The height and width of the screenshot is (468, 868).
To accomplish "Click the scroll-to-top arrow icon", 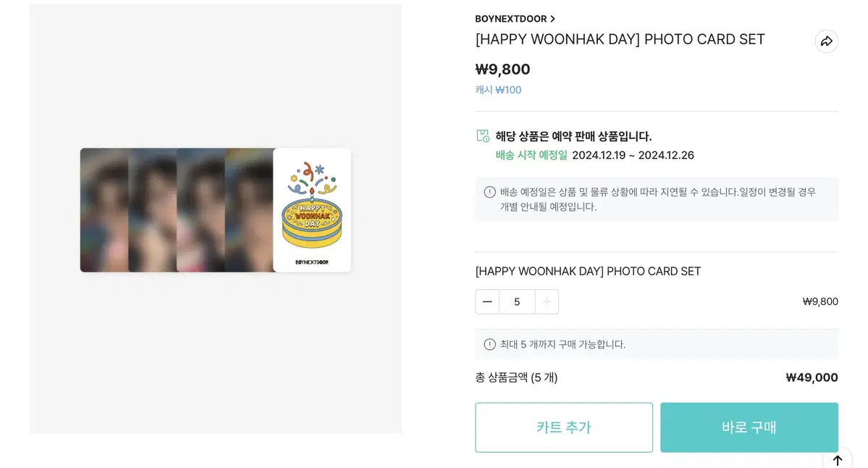I will [837, 460].
